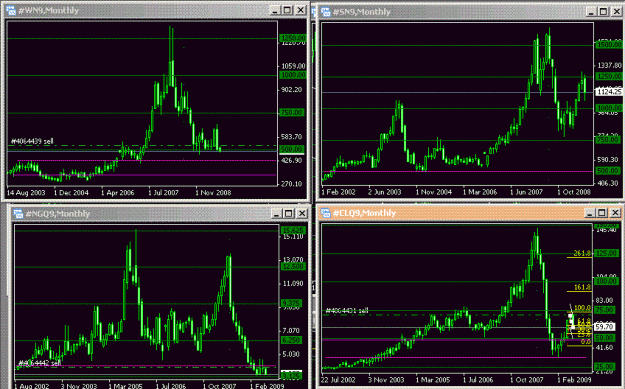The image size is (625, 389).
Task: Minimize the #SN9,Monthly chart window
Action: pos(591,12)
